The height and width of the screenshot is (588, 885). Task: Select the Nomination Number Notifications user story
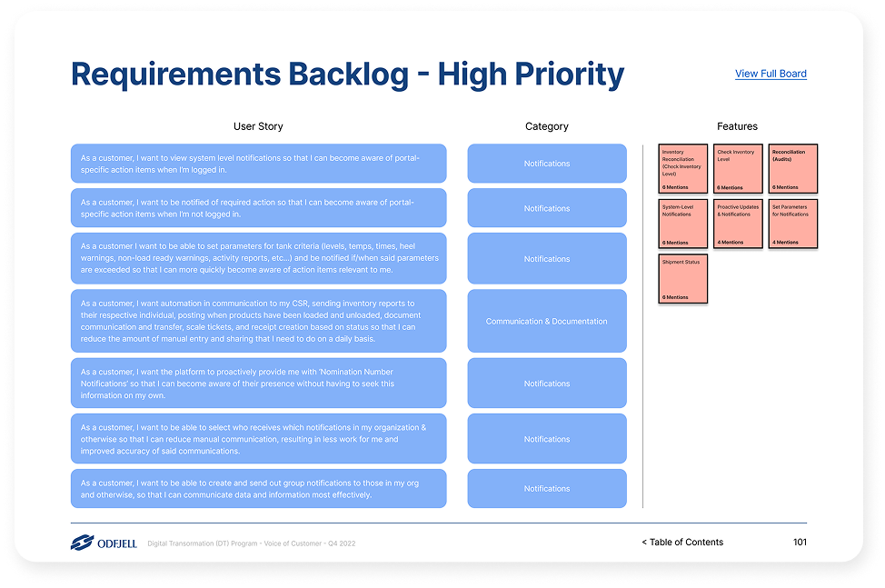(x=258, y=384)
